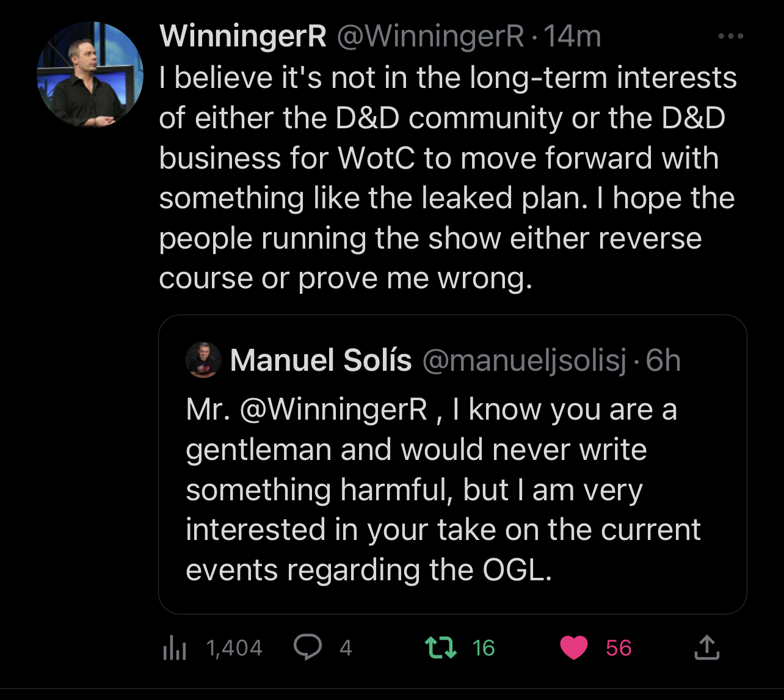Open the @WinningerR handle beside the author name
Image resolution: width=784 pixels, height=700 pixels.
[430, 37]
